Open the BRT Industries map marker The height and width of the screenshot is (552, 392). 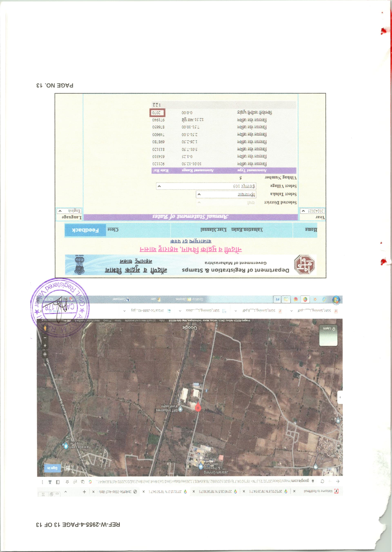tap(180, 409)
